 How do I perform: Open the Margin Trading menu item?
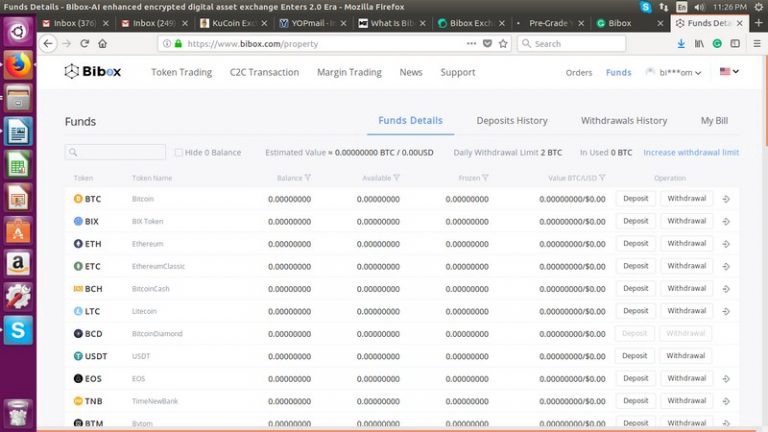(x=349, y=72)
